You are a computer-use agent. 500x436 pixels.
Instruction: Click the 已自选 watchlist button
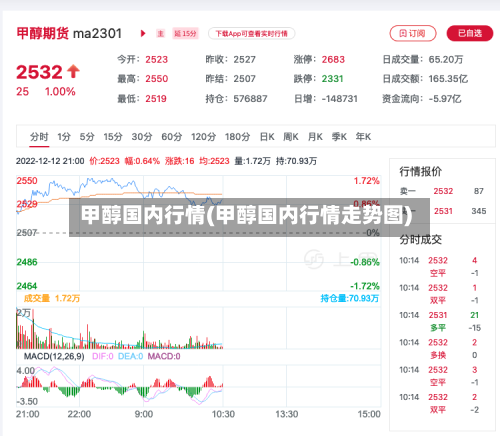coord(470,33)
